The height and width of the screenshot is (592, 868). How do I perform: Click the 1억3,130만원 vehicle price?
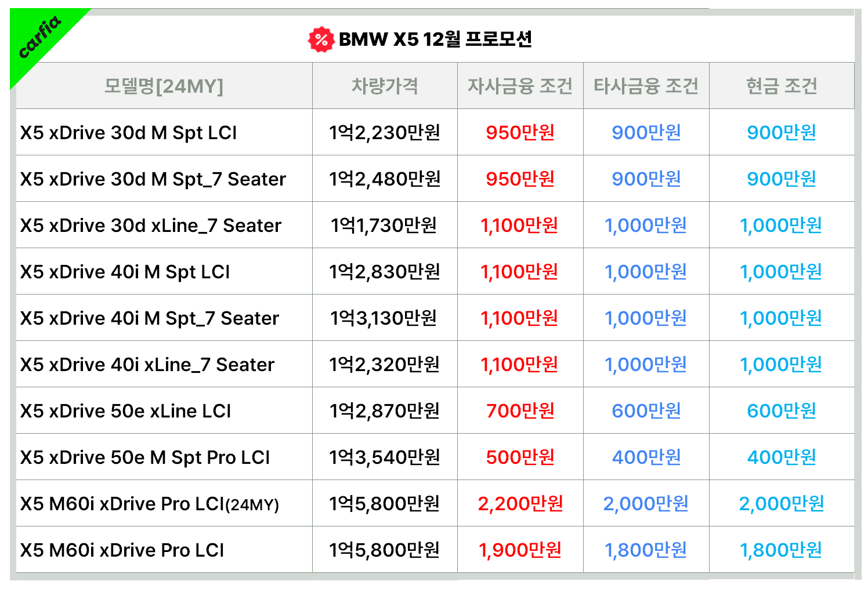pyautogui.click(x=384, y=318)
